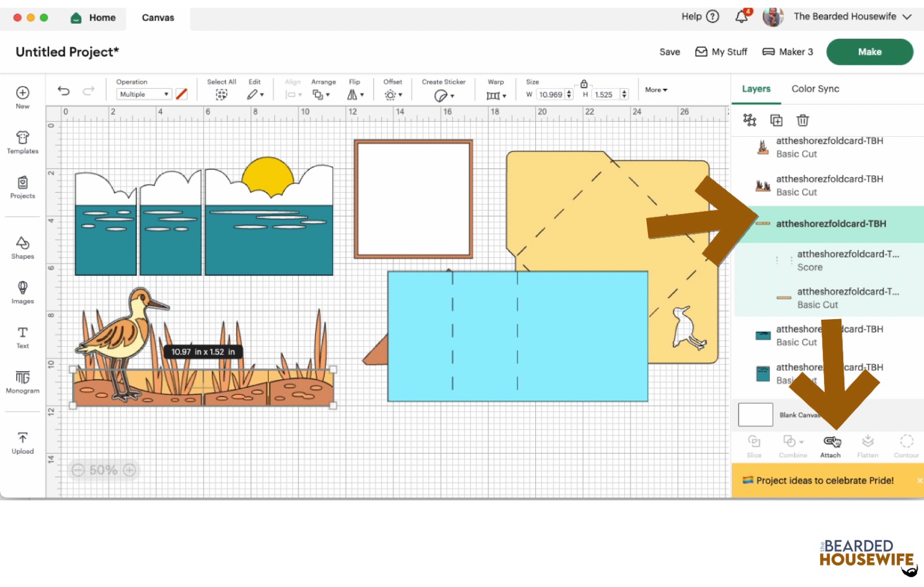Choose the Maker 3 machine selector

788,52
